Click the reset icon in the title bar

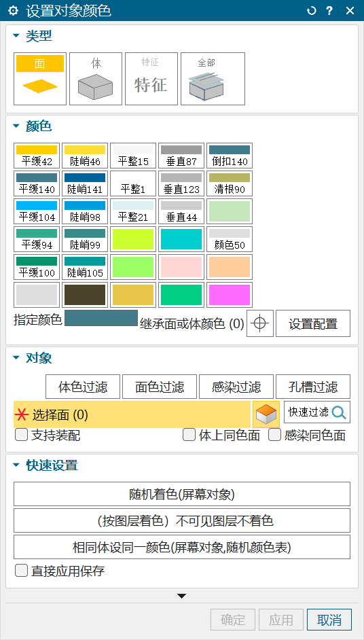(311, 11)
